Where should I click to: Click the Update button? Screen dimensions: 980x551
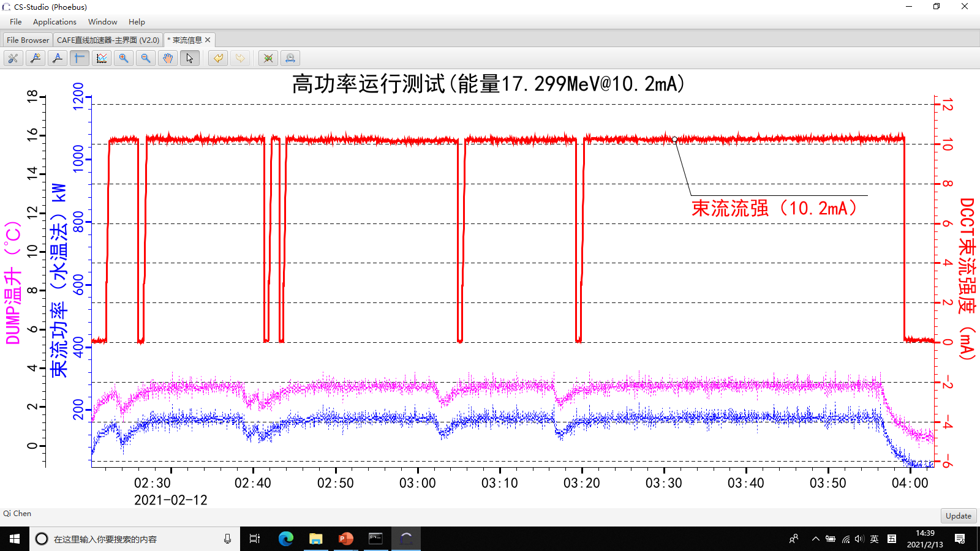(x=959, y=515)
